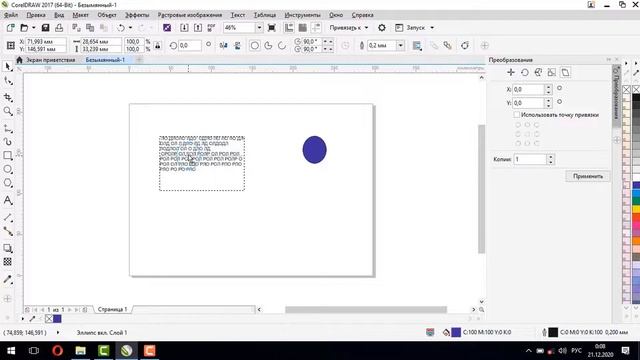Click the horizontal scrollbar thumb
The image size is (640, 360).
pyautogui.click(x=366, y=310)
